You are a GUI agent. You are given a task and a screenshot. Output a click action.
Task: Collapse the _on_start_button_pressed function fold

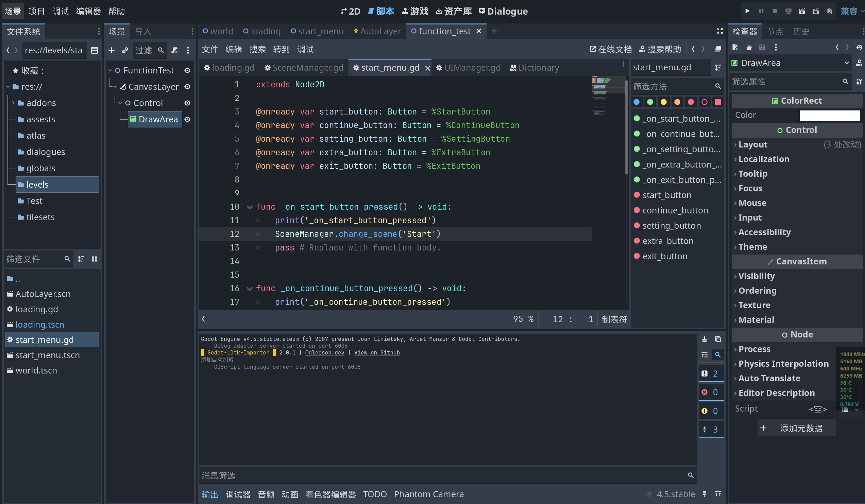(x=250, y=207)
